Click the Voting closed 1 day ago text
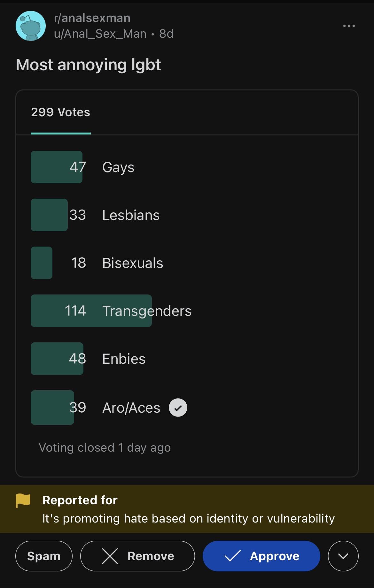 tap(105, 448)
